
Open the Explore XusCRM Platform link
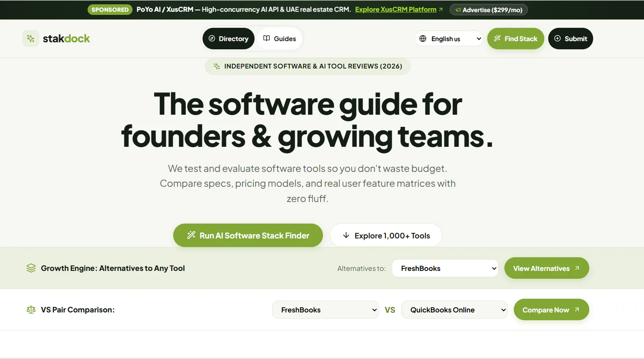click(396, 9)
